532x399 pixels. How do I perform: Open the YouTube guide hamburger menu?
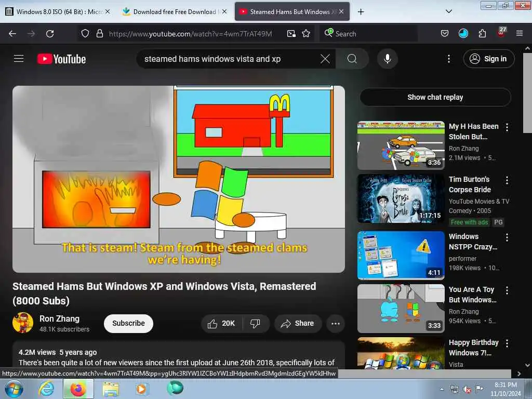[19, 59]
